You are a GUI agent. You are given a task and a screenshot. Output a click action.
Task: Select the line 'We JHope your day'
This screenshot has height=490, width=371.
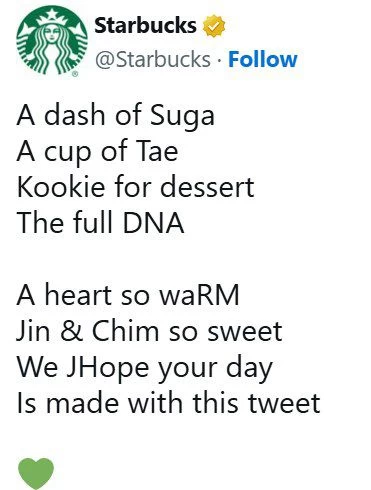click(145, 369)
